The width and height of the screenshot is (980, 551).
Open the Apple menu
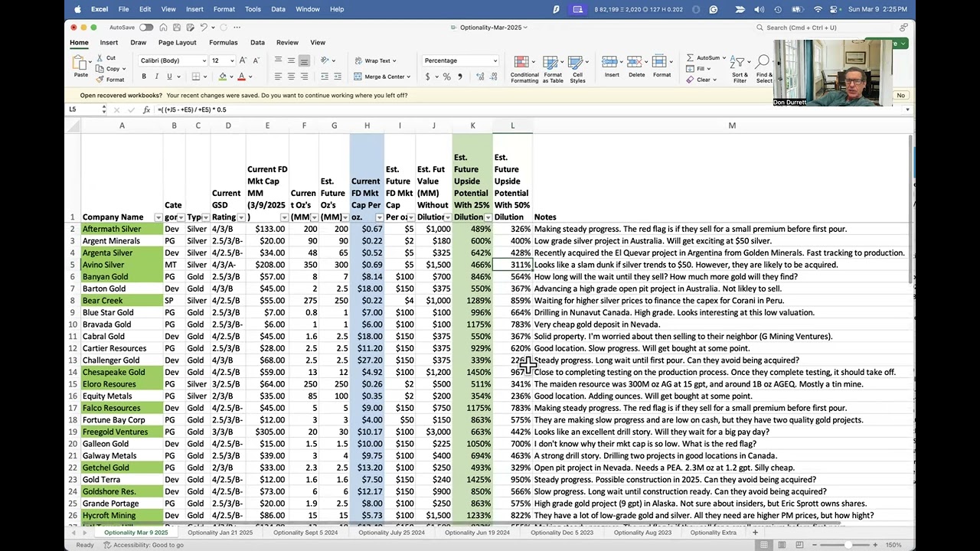click(x=77, y=9)
